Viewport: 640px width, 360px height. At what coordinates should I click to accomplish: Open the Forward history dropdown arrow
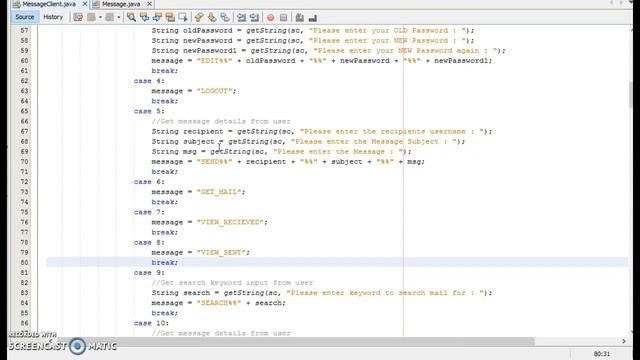pyautogui.click(x=119, y=18)
